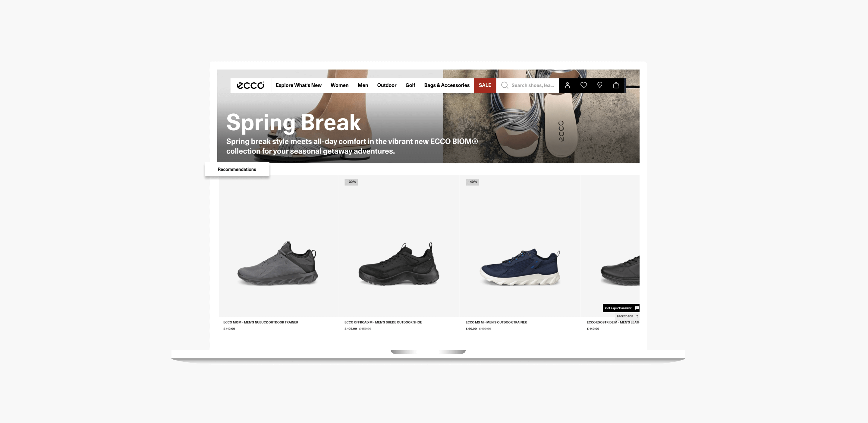Click the red SALE button

485,85
